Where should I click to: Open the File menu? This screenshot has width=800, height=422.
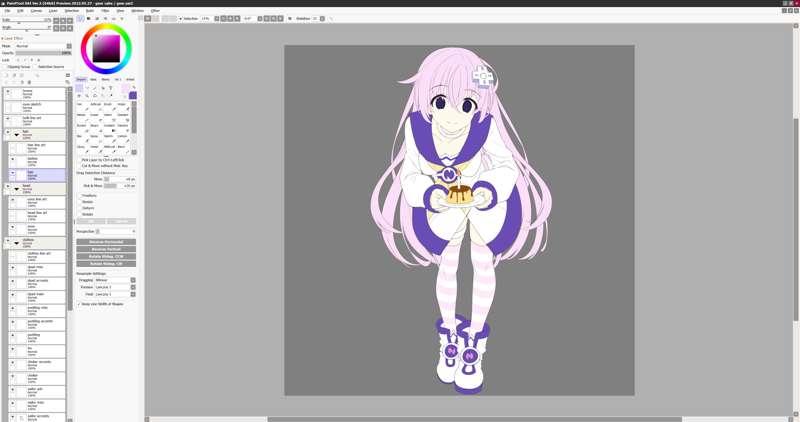[7, 10]
